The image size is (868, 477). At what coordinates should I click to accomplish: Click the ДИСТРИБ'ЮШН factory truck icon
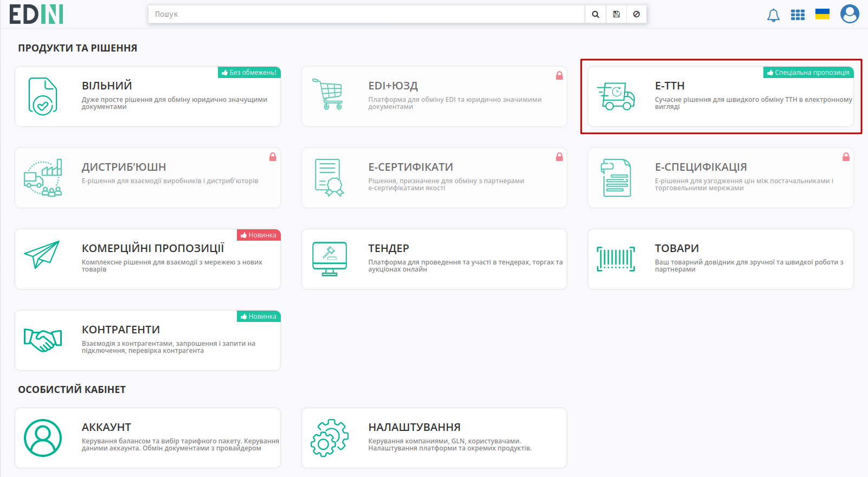43,178
